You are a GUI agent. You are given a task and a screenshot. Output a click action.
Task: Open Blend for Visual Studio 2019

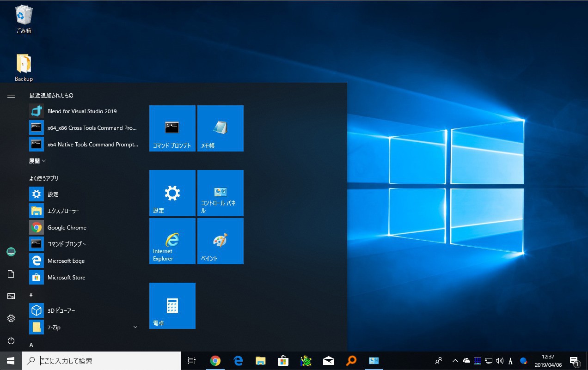point(82,111)
